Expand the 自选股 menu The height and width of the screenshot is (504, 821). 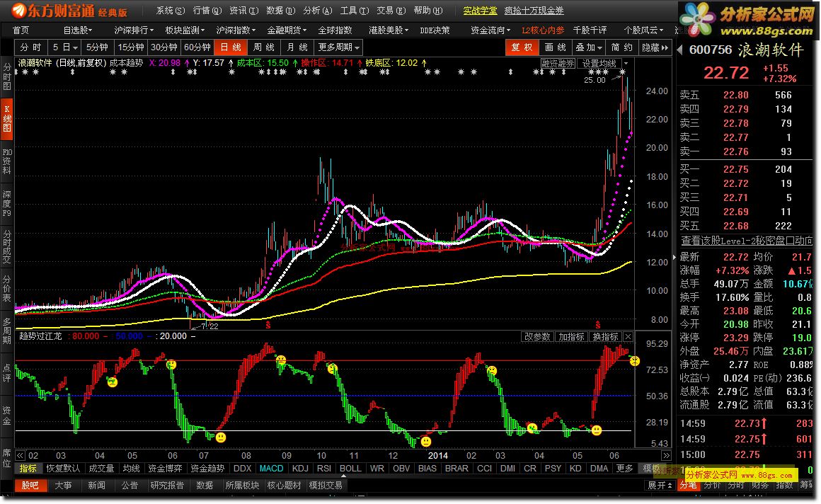(x=77, y=30)
